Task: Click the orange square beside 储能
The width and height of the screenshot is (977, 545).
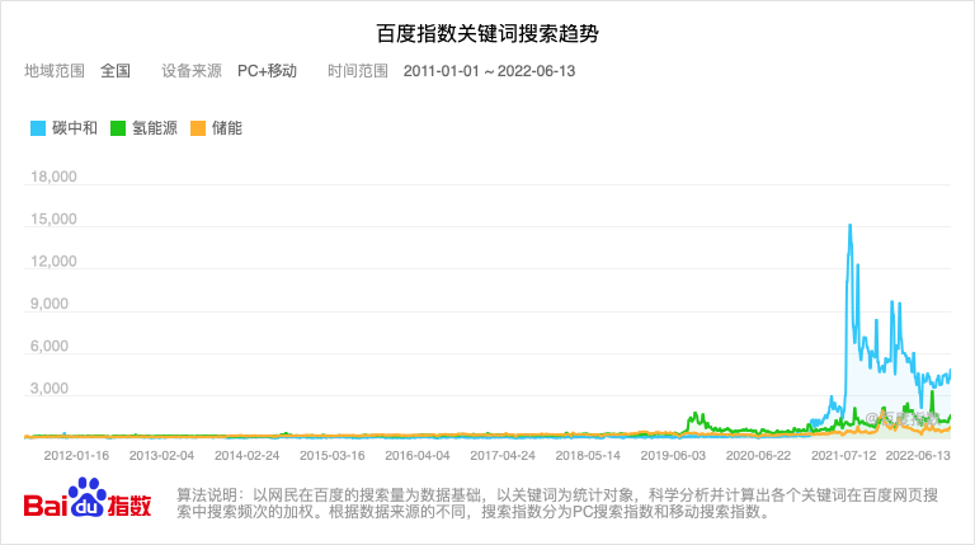Action: tap(198, 128)
